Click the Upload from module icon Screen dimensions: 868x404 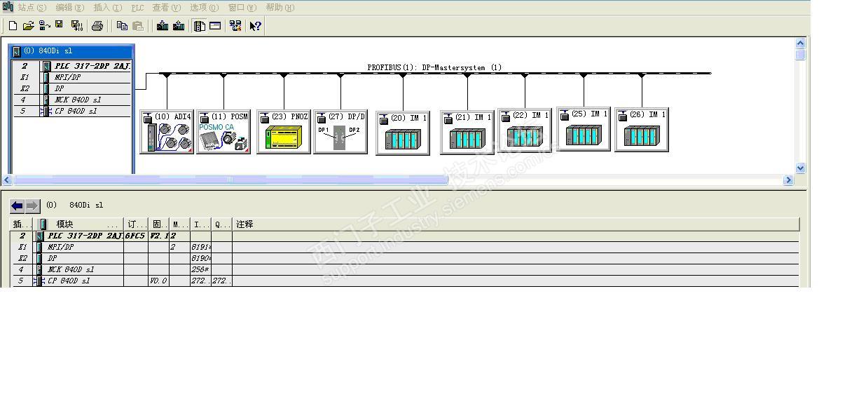[x=179, y=26]
